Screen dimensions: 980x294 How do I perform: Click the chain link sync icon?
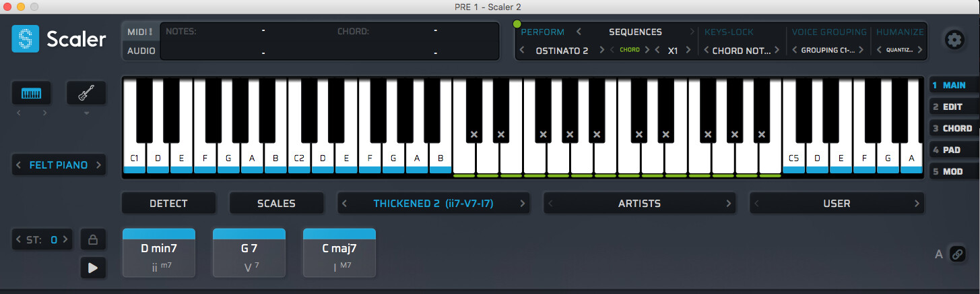click(x=956, y=254)
